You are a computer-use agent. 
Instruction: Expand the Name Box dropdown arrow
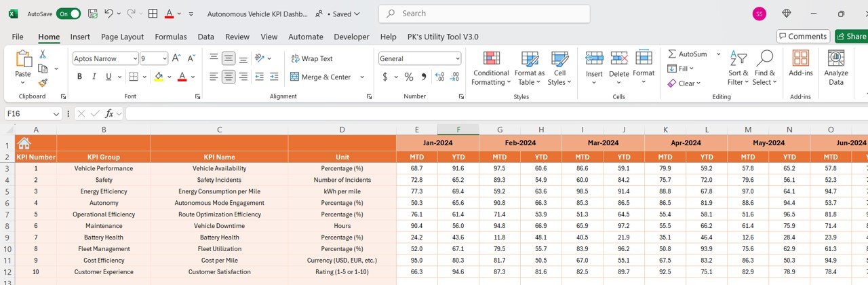(56, 114)
